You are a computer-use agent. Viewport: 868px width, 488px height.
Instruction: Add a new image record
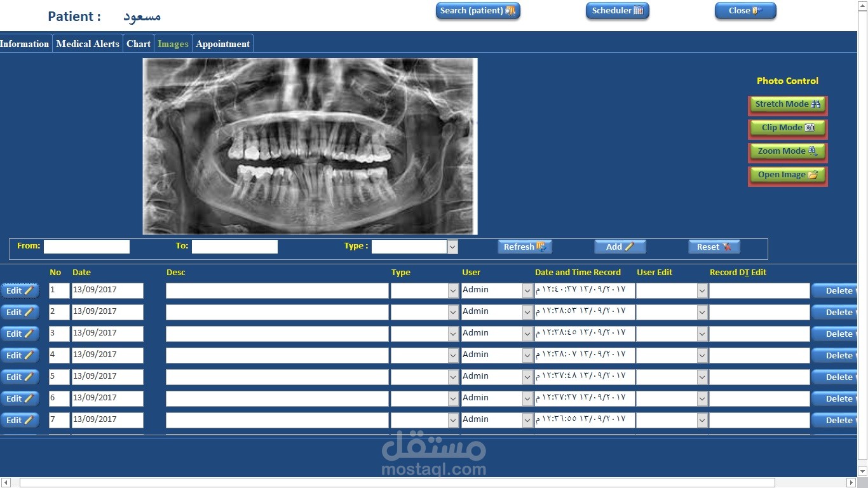click(x=620, y=247)
